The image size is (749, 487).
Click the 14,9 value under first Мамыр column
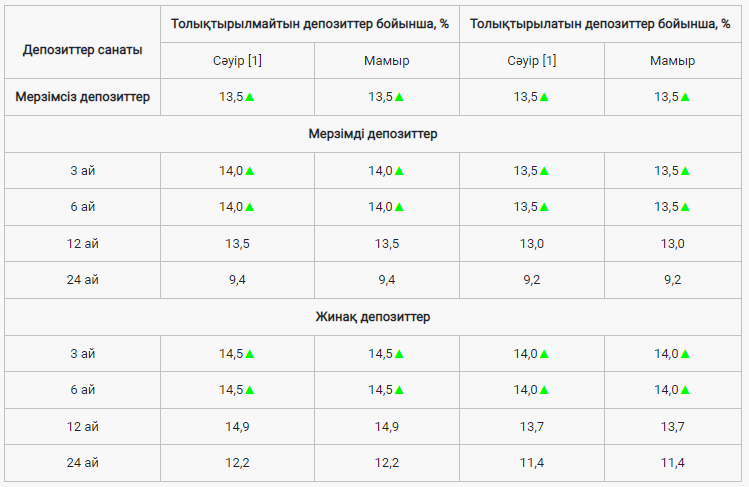tap(387, 426)
